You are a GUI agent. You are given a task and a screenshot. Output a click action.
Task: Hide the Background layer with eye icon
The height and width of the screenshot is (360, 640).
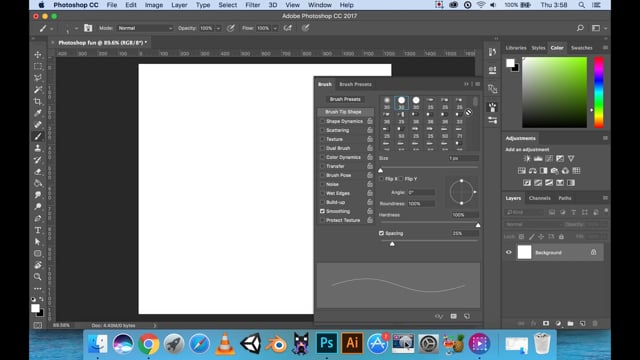click(509, 252)
